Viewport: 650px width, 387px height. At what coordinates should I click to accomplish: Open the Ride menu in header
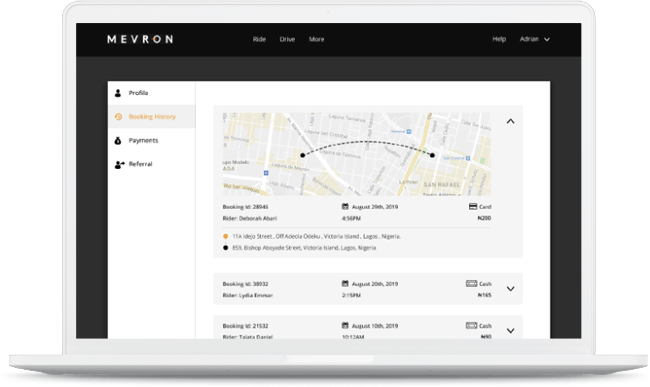[260, 39]
